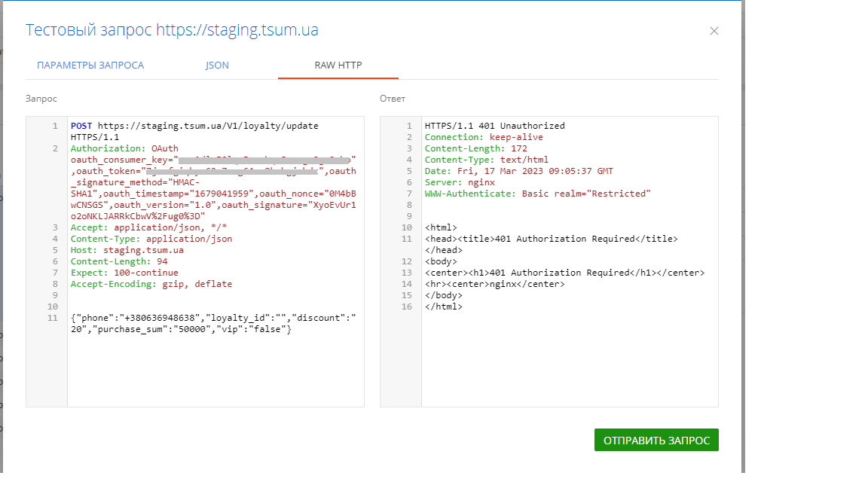The image size is (868, 488).
Task: Click the Ответ panel label
Action: (393, 99)
